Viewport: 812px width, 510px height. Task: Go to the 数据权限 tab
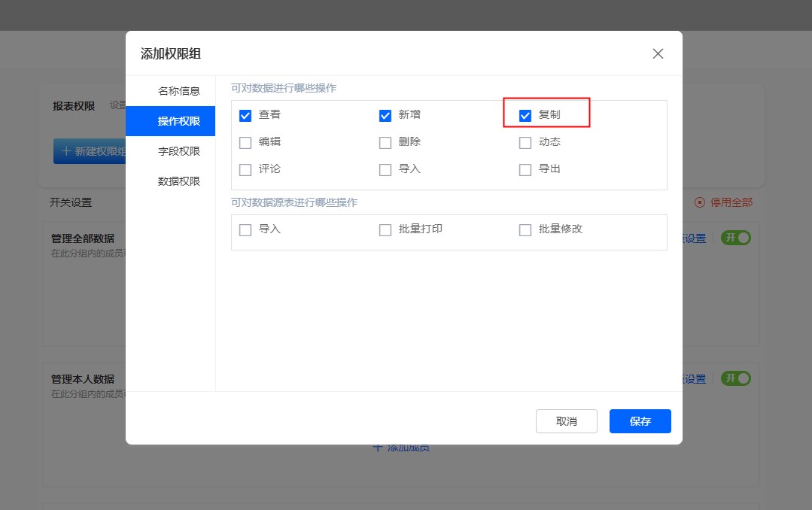(x=178, y=181)
